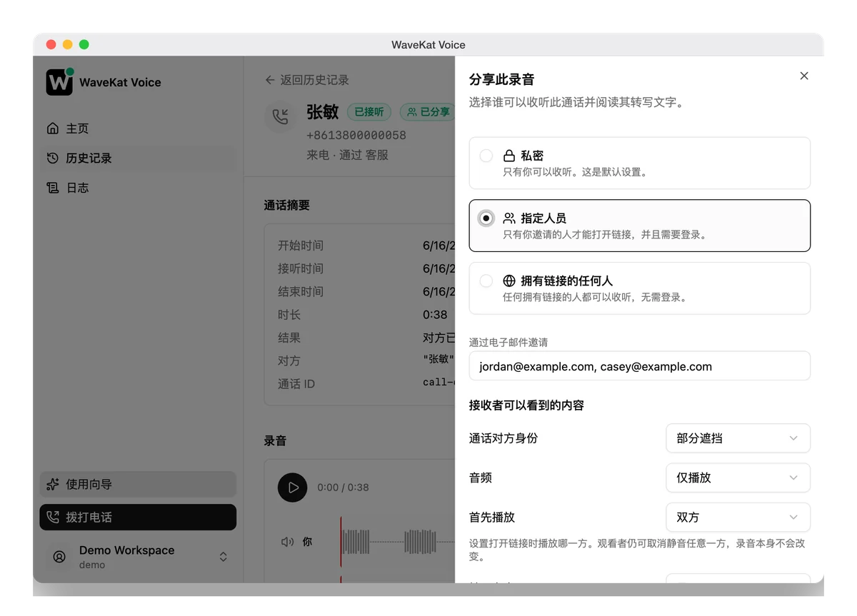The image size is (857, 616).
Task: Click the sparkle icon on 使用向导
Action: coord(53,484)
